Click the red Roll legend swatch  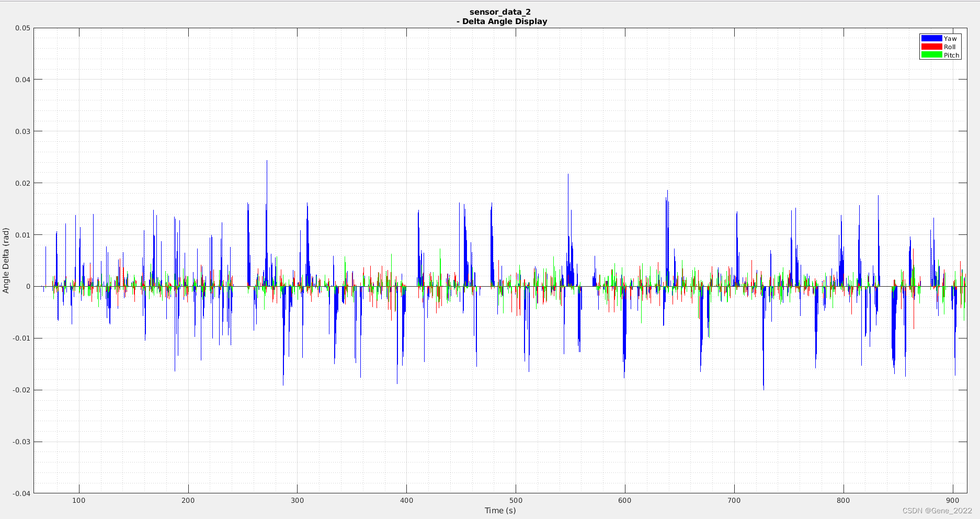click(x=931, y=47)
